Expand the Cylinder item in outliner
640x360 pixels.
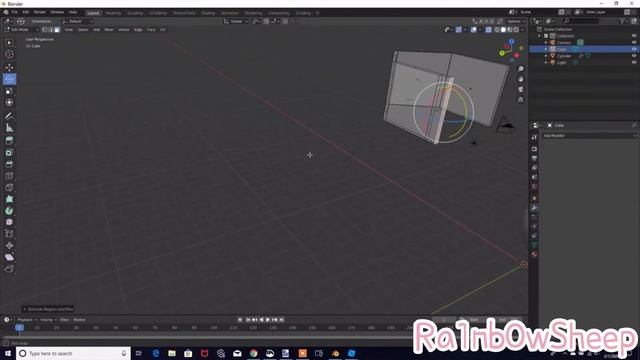tap(546, 56)
